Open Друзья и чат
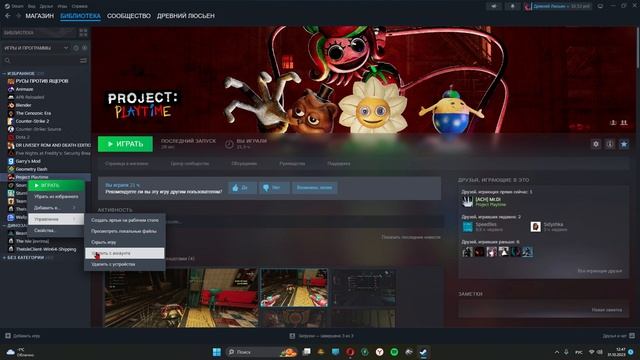Screen dimensions: 640x360 click(x=618, y=336)
